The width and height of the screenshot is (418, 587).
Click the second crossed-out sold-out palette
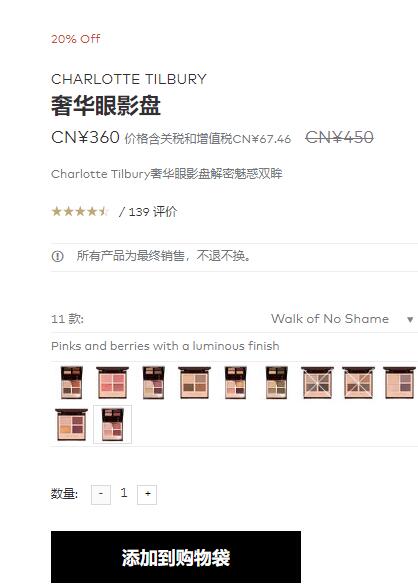358,383
